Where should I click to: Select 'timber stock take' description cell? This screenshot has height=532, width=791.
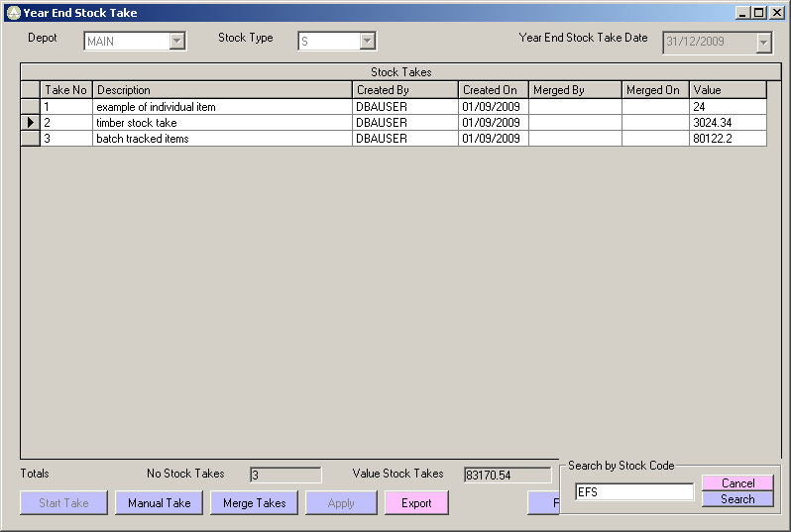222,123
